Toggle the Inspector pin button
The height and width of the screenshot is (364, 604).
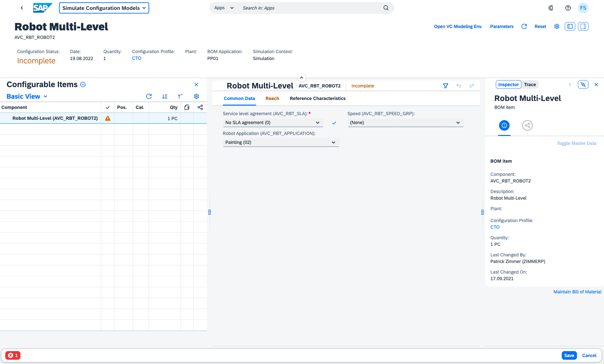point(583,84)
